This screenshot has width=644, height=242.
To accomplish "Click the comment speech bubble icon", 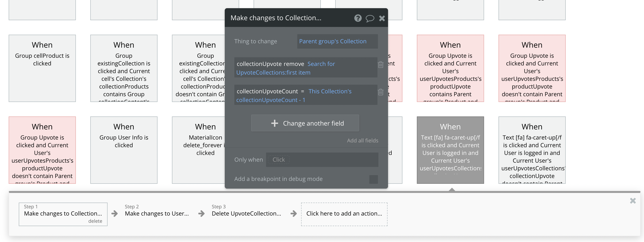I will (x=370, y=18).
